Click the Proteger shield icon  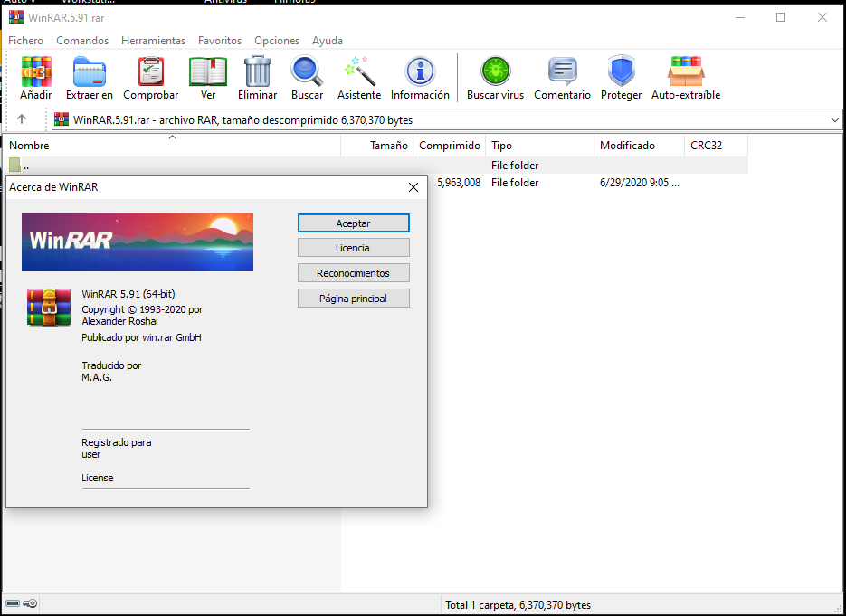coord(621,71)
